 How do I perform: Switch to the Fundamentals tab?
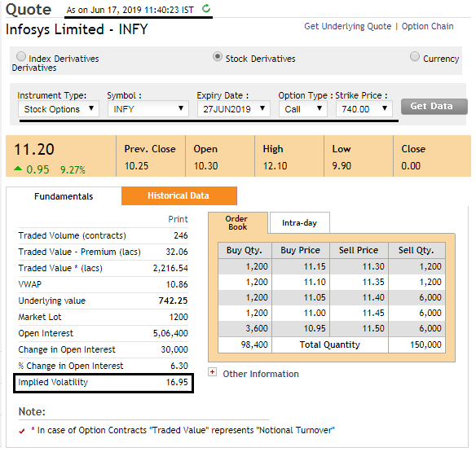tap(64, 196)
